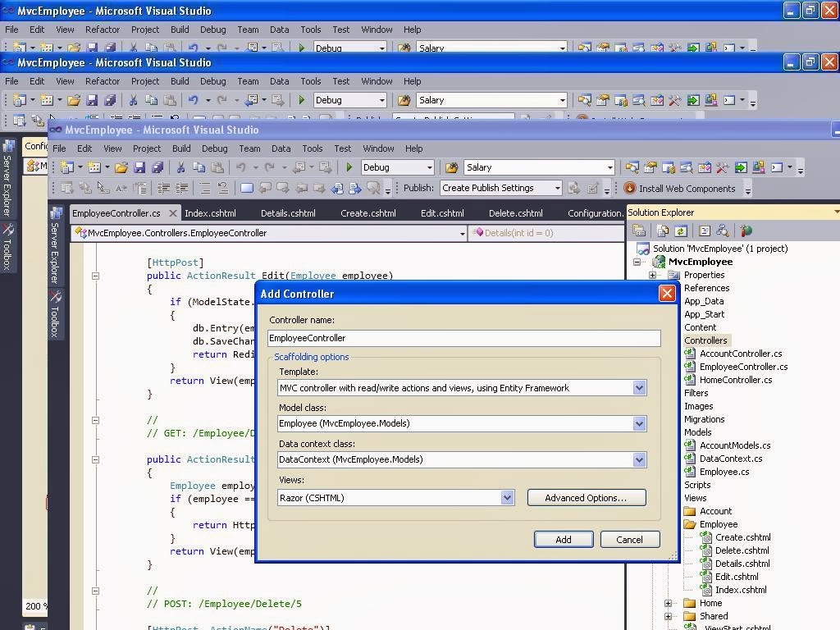Click Open File icon in front window toolbar

[121, 167]
